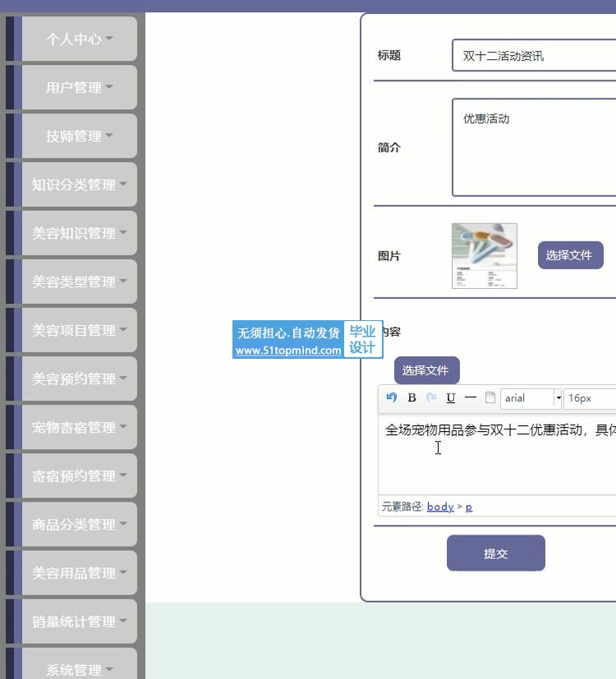Viewport: 616px width, 679px height.
Task: Click the undo icon in the editor toolbar
Action: point(391,397)
